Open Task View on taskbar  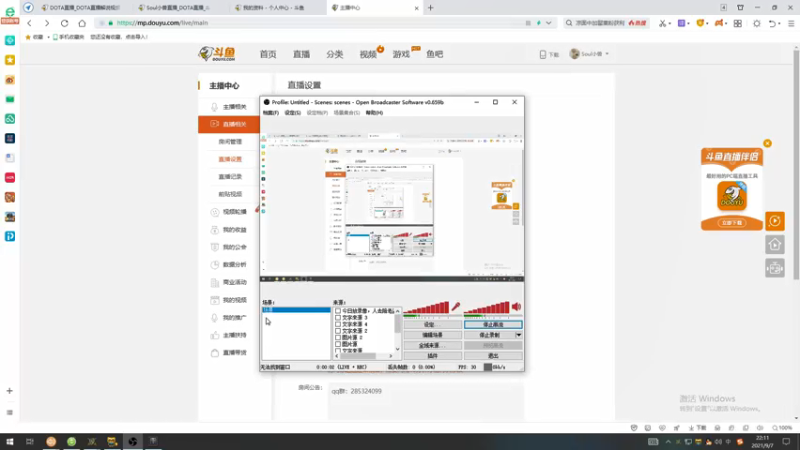(x=30, y=441)
